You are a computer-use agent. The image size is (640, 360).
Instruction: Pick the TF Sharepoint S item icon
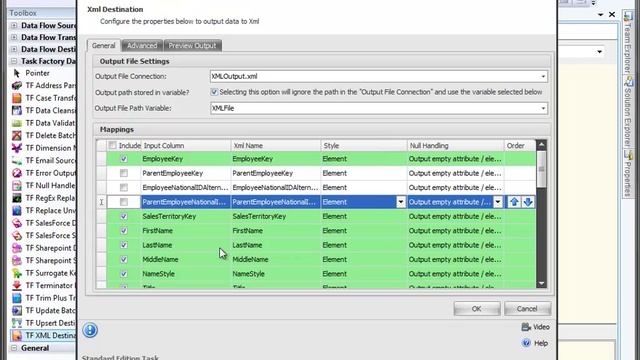pos(17,260)
